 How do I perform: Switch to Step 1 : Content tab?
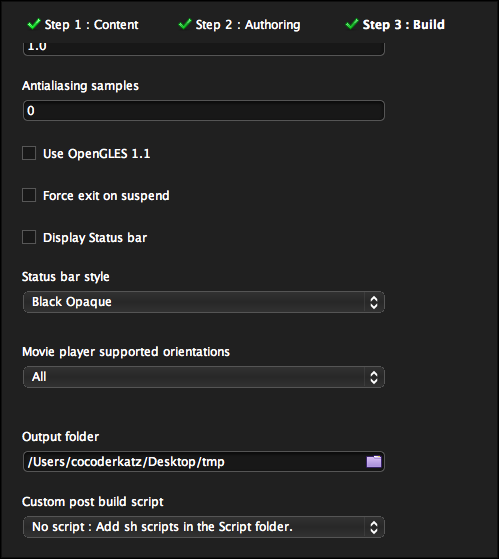pyautogui.click(x=91, y=25)
